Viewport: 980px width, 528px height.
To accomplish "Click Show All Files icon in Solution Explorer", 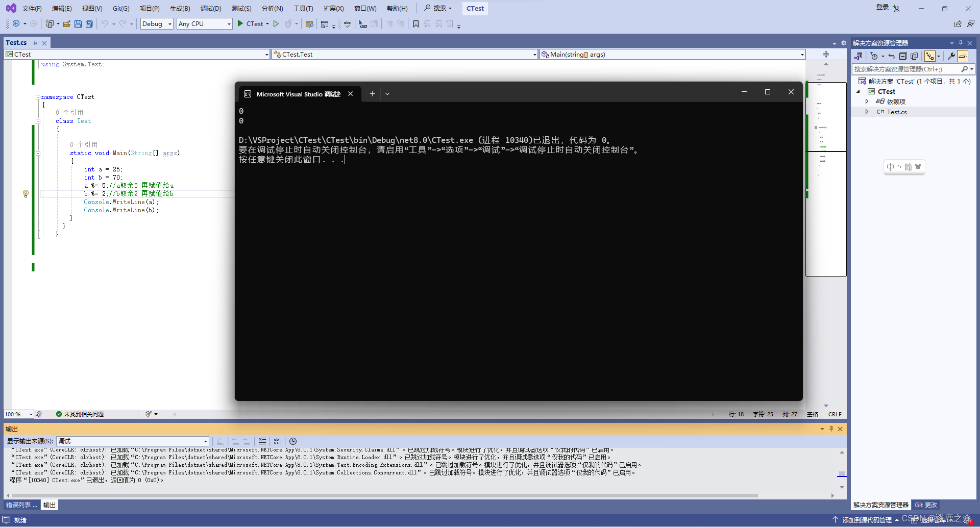I will click(914, 56).
